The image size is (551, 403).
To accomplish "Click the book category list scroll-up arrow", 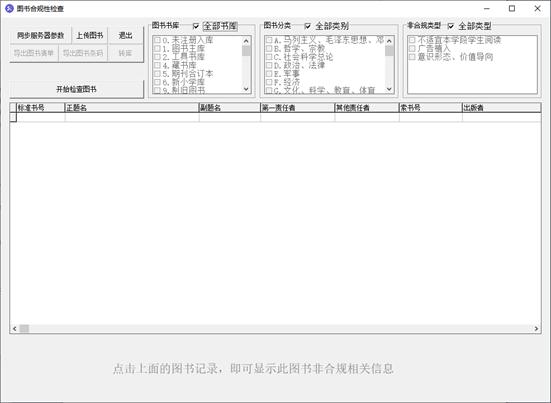I will (x=389, y=41).
